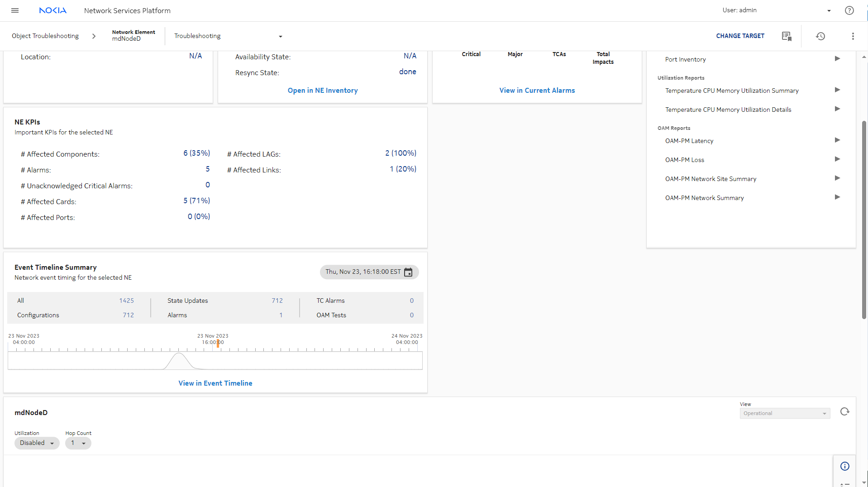
Task: Launch the OAM-PM Latency report arrow
Action: [x=837, y=140]
